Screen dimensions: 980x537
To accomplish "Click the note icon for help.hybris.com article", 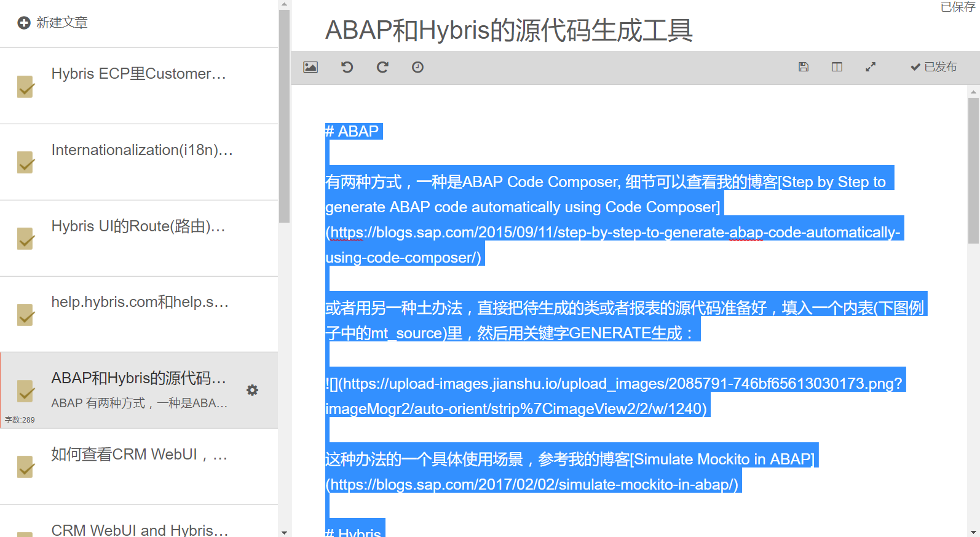I will [x=26, y=315].
